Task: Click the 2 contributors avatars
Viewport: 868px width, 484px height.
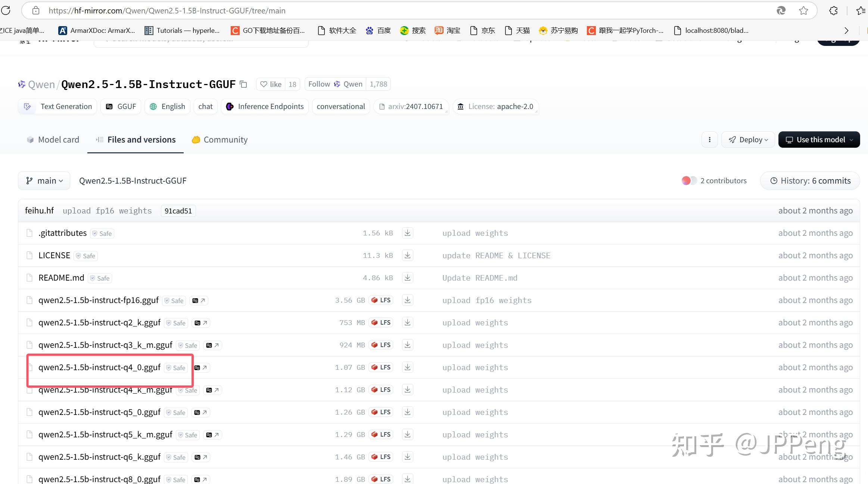Action: [689, 181]
